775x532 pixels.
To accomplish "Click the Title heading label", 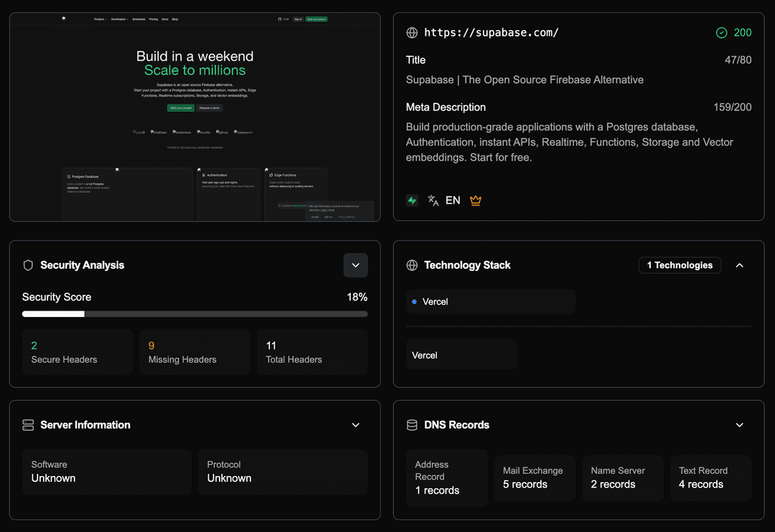I will pyautogui.click(x=415, y=60).
